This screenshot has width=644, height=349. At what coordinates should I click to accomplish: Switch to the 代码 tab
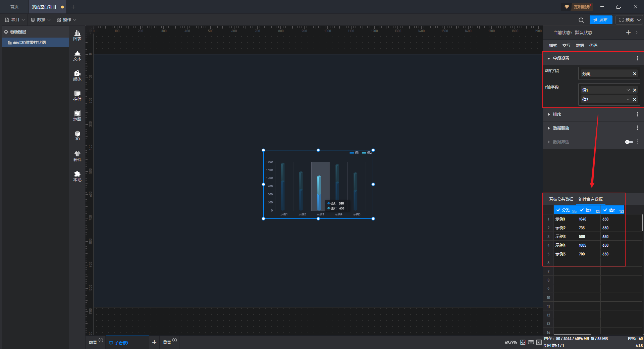point(593,46)
